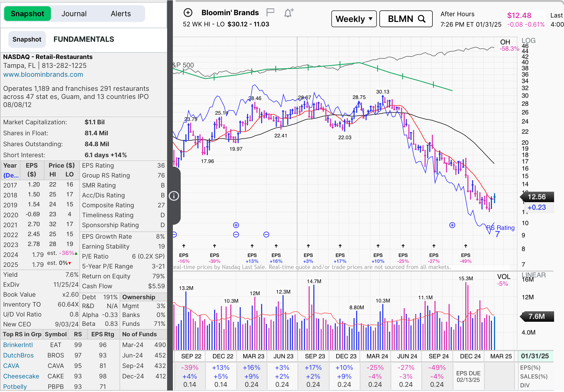Open BrinkerIntl stock link
564x392 pixels.
18,345
